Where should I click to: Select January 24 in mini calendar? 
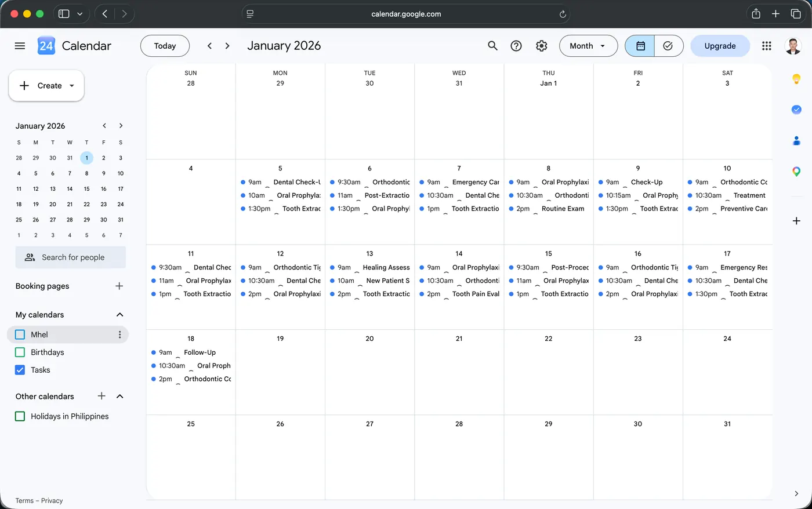pyautogui.click(x=121, y=204)
